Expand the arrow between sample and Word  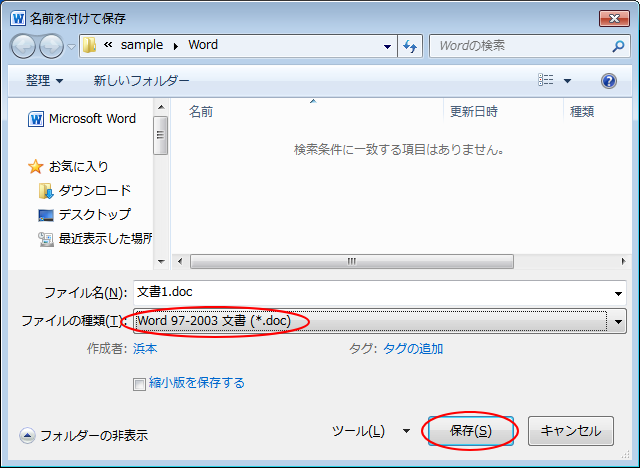point(176,46)
